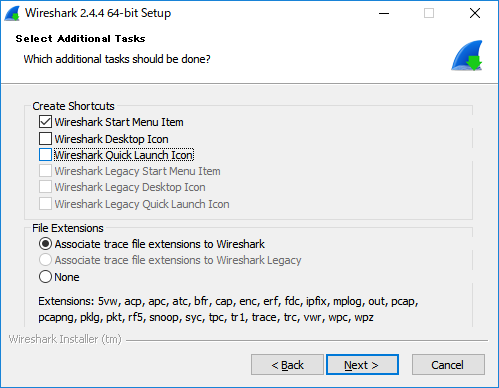Click the disabled maximize window button

click(x=429, y=13)
